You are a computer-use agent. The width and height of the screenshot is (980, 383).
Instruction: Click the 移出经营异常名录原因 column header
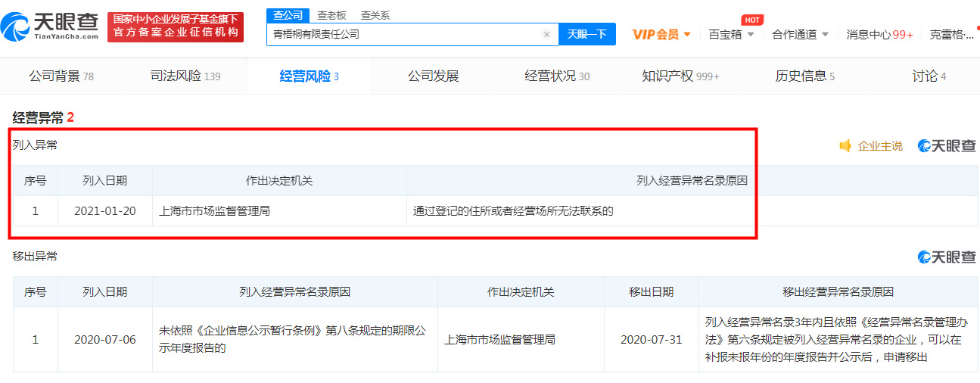(838, 291)
